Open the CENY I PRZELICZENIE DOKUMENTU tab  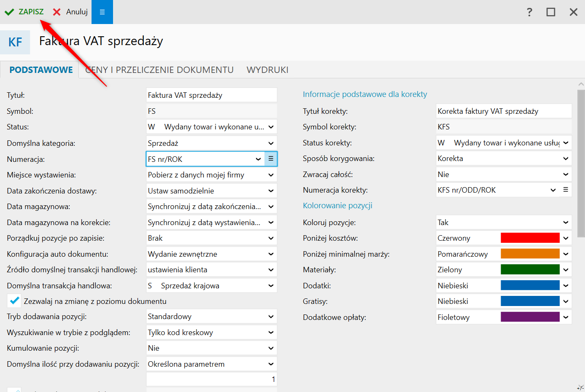pyautogui.click(x=159, y=70)
